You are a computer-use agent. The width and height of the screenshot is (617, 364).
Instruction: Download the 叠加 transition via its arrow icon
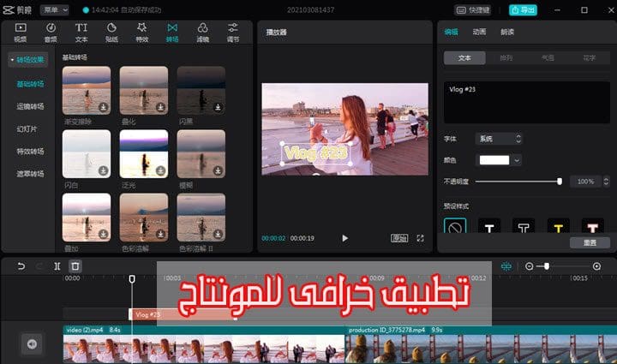tap(103, 234)
